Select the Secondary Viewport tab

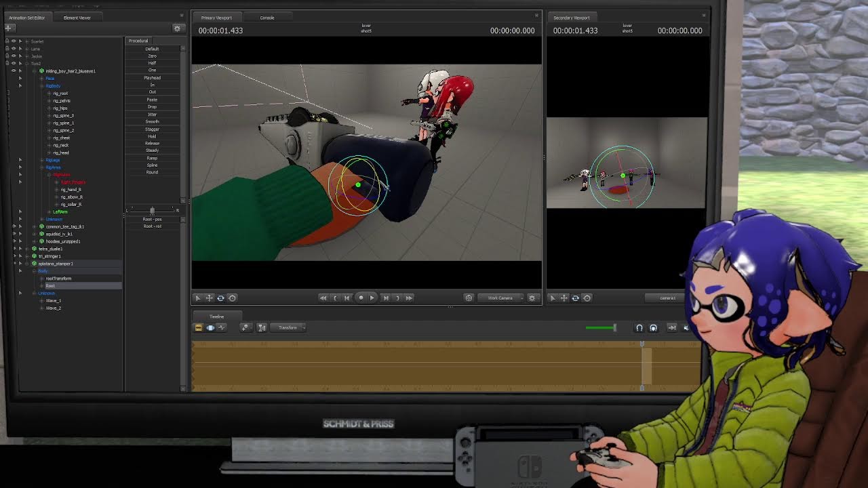(x=572, y=18)
